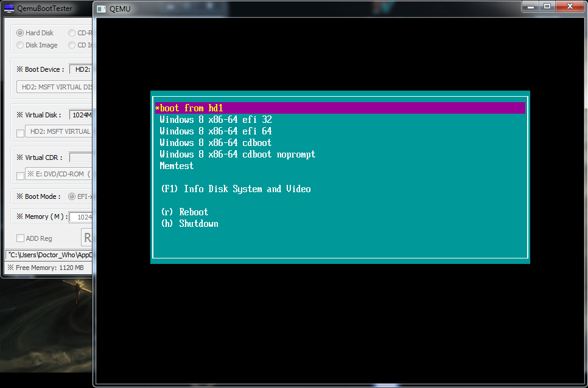Enable the Virtual Disk checkbox beside HD2 field
The height and width of the screenshot is (388, 588).
pyautogui.click(x=21, y=133)
